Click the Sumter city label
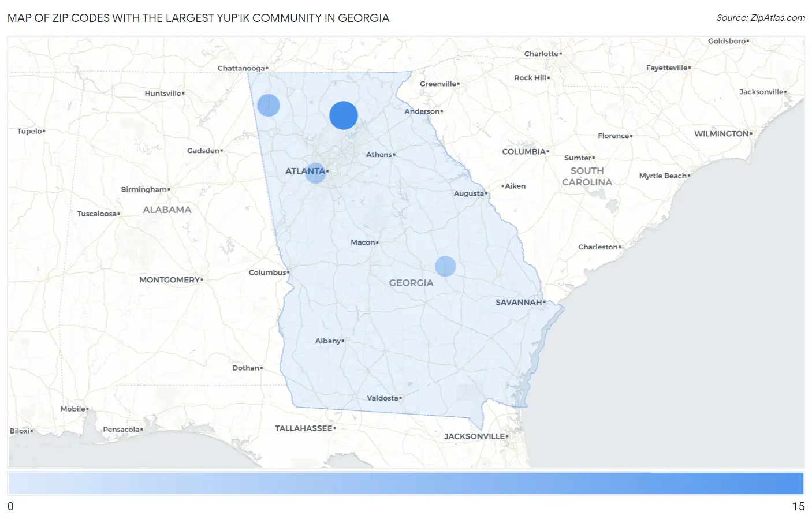This screenshot has height=519, width=812. pyautogui.click(x=578, y=158)
